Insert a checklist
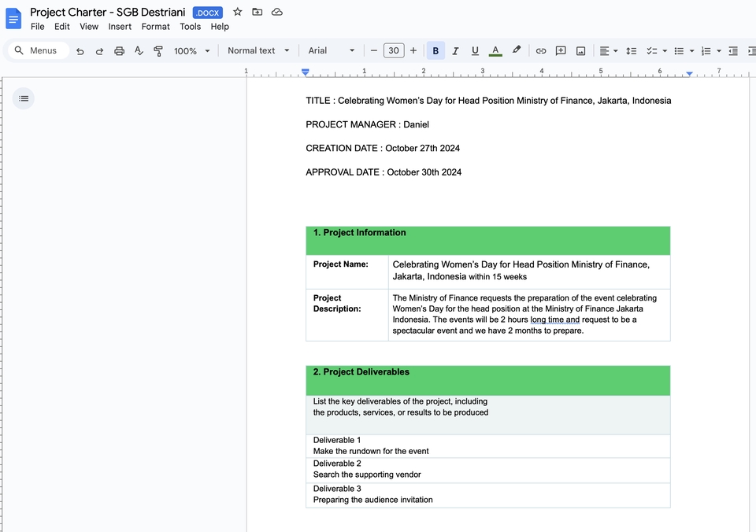 652,50
